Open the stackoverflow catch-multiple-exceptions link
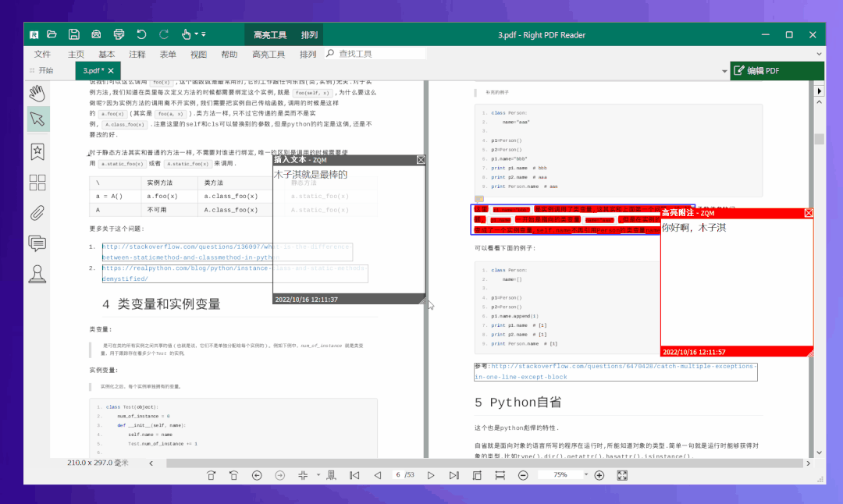The image size is (843, 504). pyautogui.click(x=616, y=371)
